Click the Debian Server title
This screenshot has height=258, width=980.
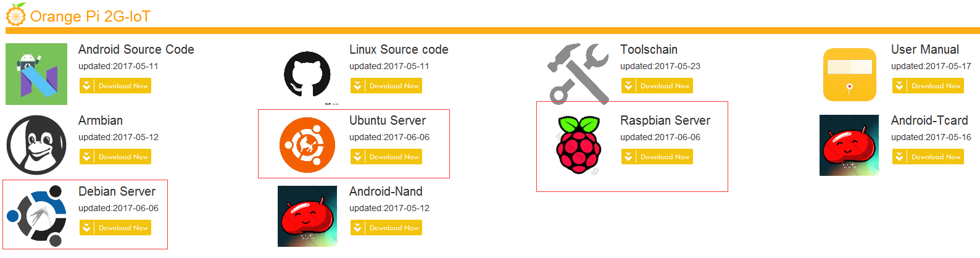click(117, 191)
